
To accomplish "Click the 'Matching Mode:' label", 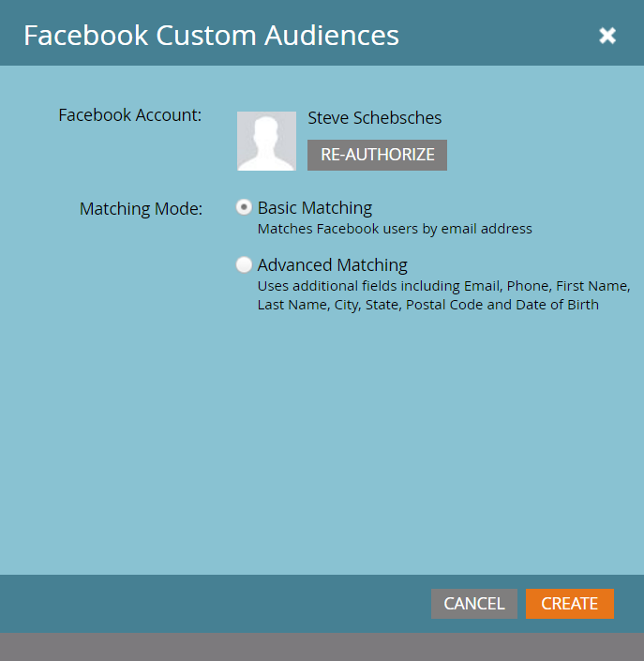I will click(x=142, y=209).
